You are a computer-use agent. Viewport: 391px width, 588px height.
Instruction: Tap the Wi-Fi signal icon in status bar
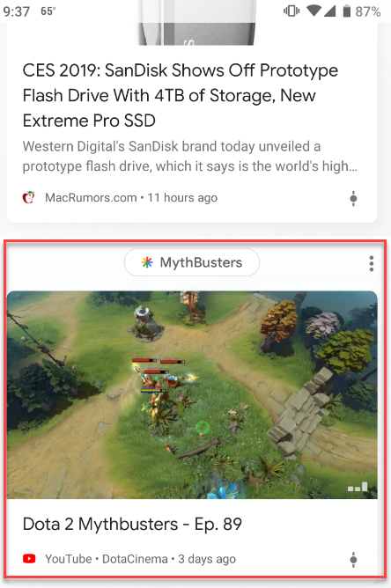click(314, 11)
